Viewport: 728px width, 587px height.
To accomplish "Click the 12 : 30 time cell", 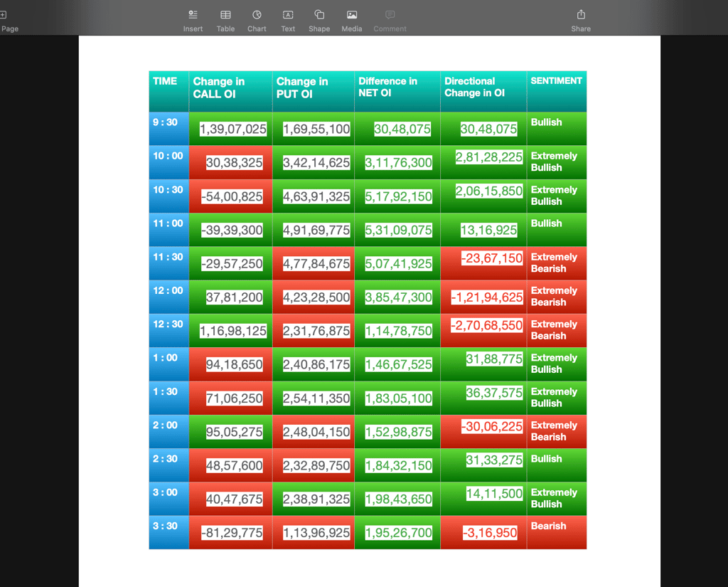I will tap(169, 330).
